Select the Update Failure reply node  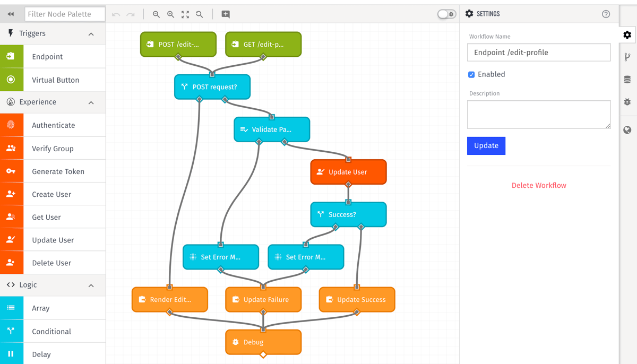click(x=263, y=299)
